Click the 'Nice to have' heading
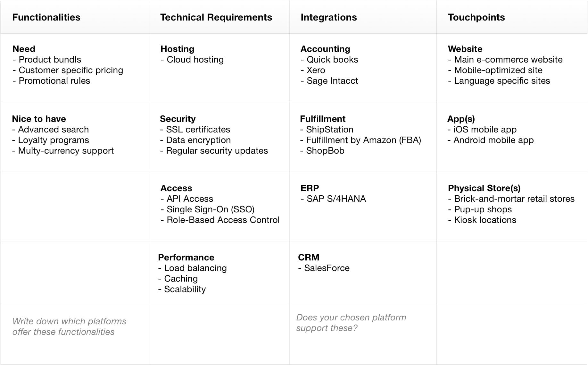The image size is (588, 365). click(x=39, y=119)
